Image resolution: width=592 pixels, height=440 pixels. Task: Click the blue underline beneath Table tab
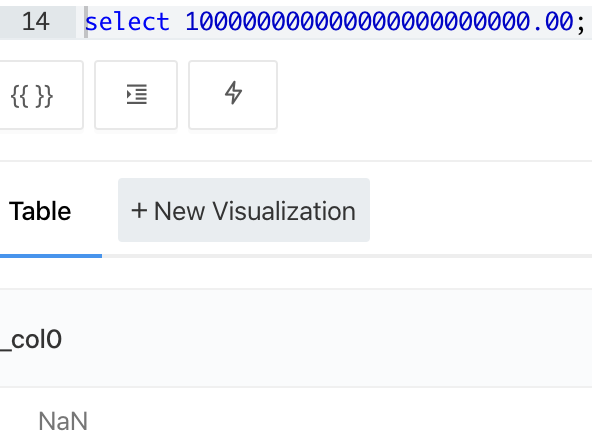51,256
